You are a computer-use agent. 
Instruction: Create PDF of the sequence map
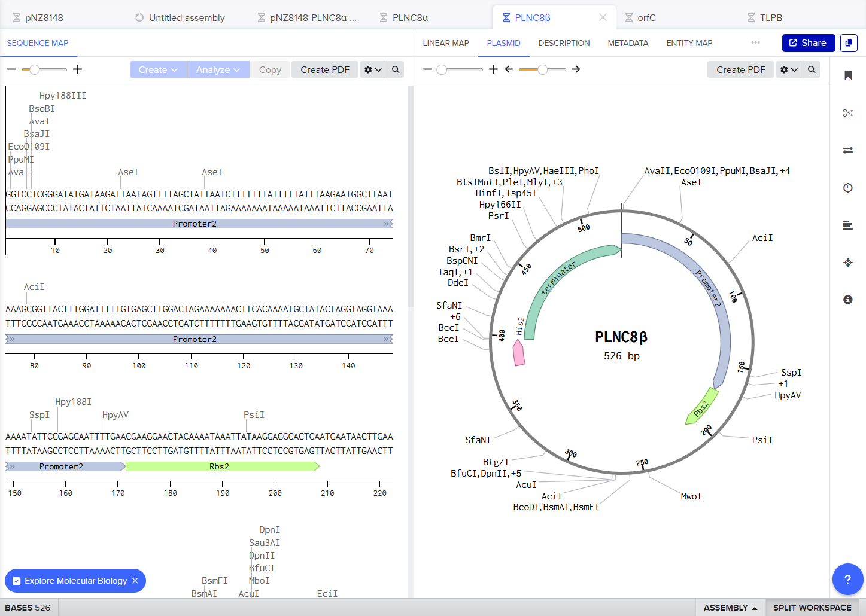(x=325, y=69)
